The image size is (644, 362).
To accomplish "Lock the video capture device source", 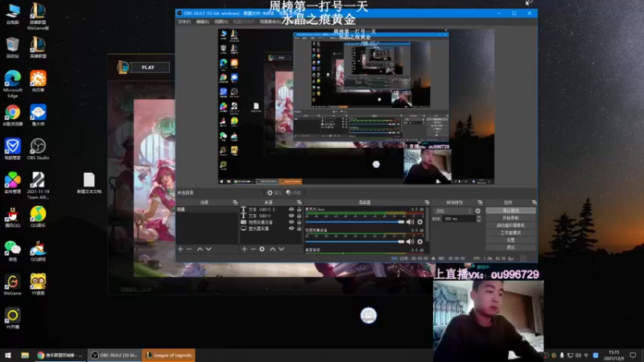I will pos(299,222).
